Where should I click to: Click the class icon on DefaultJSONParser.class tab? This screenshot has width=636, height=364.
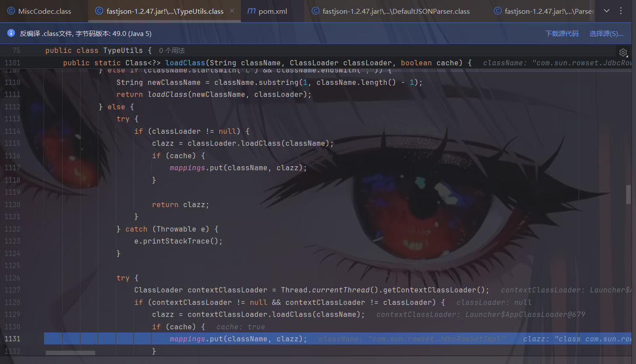(316, 11)
